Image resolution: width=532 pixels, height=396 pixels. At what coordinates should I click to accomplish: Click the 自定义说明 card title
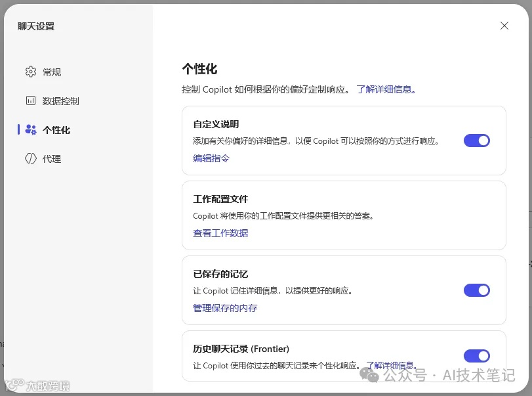click(x=216, y=124)
